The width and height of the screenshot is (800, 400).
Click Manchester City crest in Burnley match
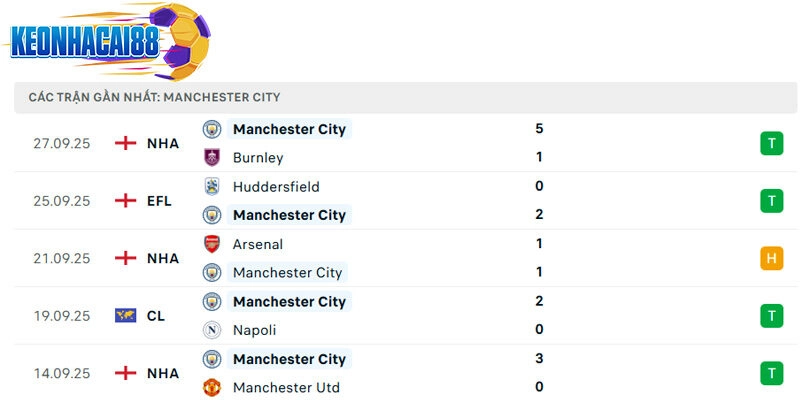click(212, 129)
